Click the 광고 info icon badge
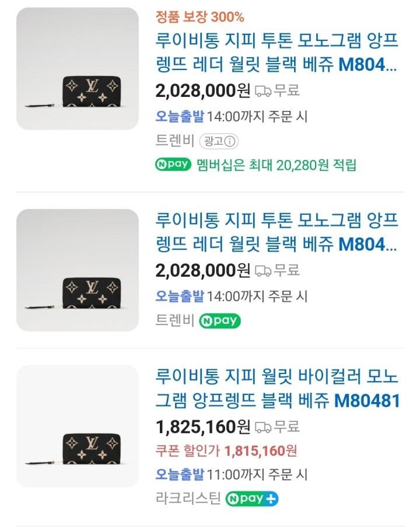 219,141
